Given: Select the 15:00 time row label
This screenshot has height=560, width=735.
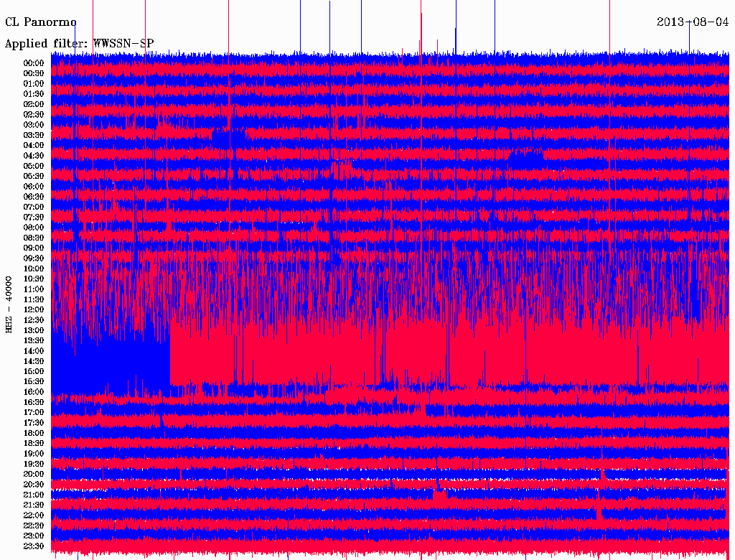Looking at the screenshot, I should [x=34, y=371].
